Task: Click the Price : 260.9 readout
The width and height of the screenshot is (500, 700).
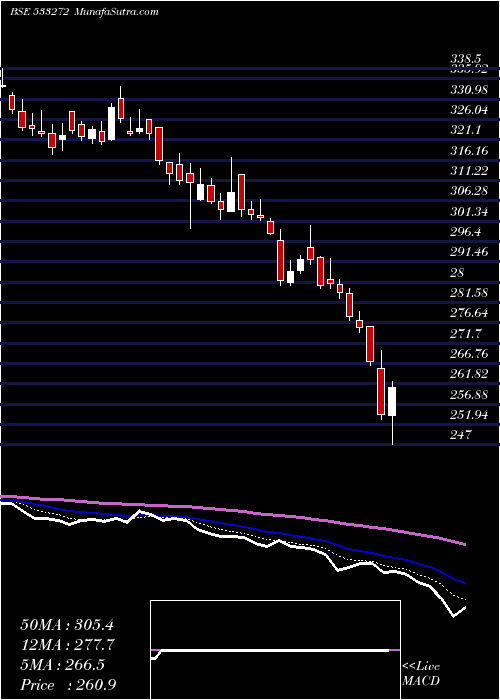Action: [68, 685]
